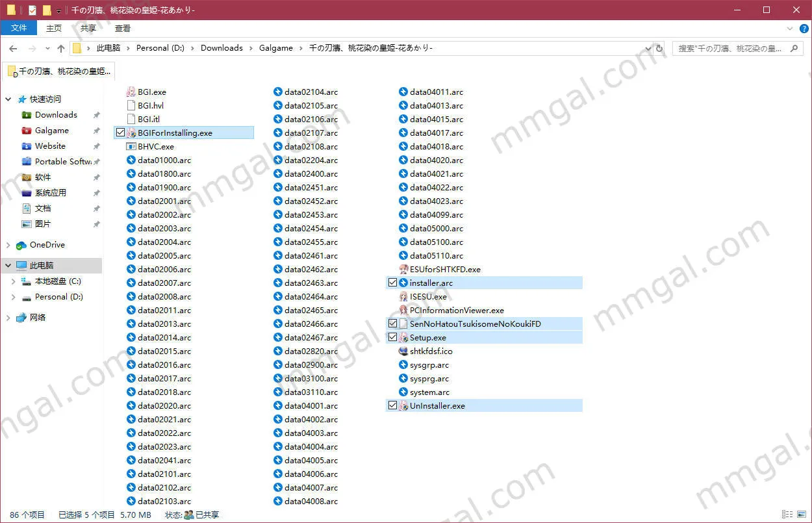Click the refresh icon beside address bar
This screenshot has height=523, width=812.
tap(659, 48)
